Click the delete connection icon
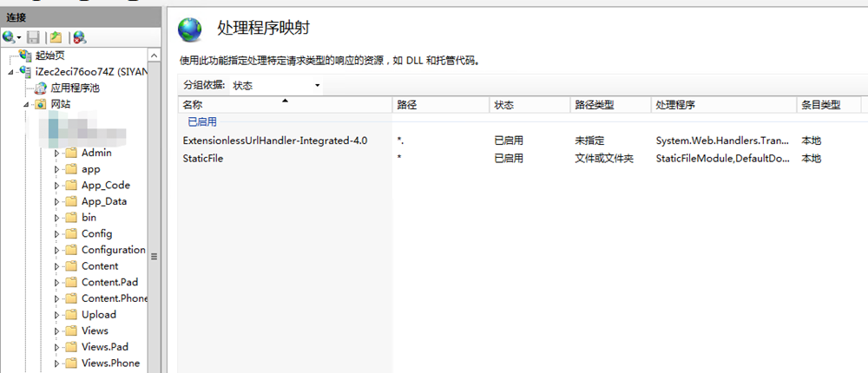 80,37
